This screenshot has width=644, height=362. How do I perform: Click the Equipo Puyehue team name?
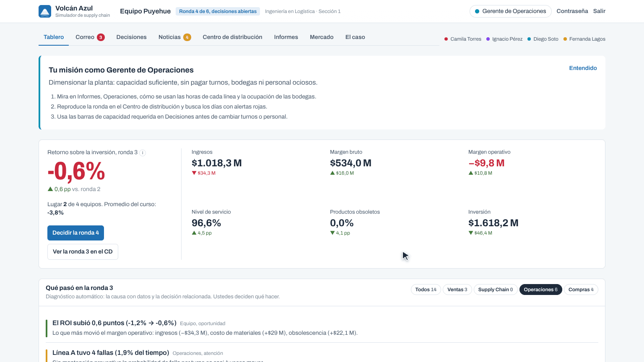coord(145,11)
